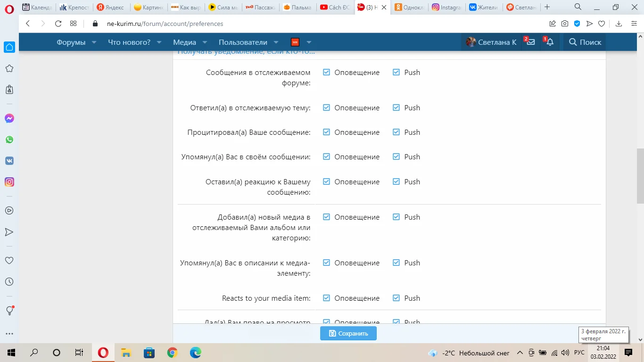The height and width of the screenshot is (362, 644).
Task: Open WhatsApp in the Opera sidebar
Action: coord(9,140)
